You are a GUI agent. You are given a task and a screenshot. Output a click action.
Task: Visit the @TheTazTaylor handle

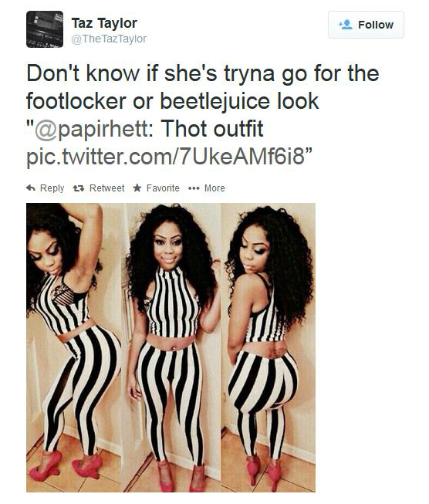tap(109, 39)
